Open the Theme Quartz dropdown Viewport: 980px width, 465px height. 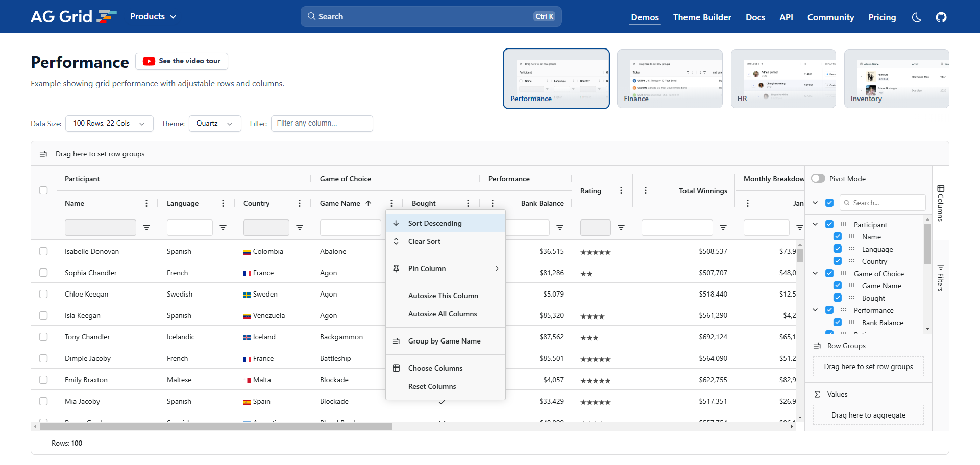click(215, 124)
